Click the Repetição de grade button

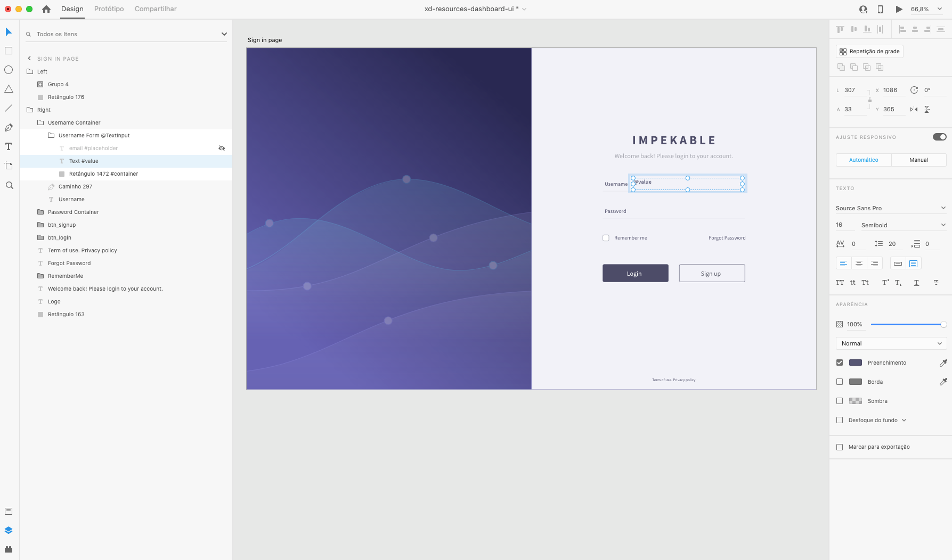click(869, 51)
